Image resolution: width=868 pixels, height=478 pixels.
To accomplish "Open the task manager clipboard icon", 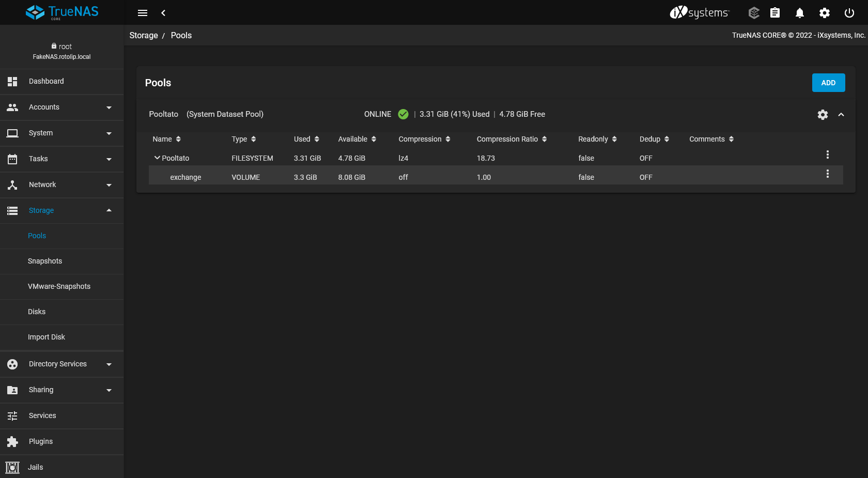I will 774,13.
